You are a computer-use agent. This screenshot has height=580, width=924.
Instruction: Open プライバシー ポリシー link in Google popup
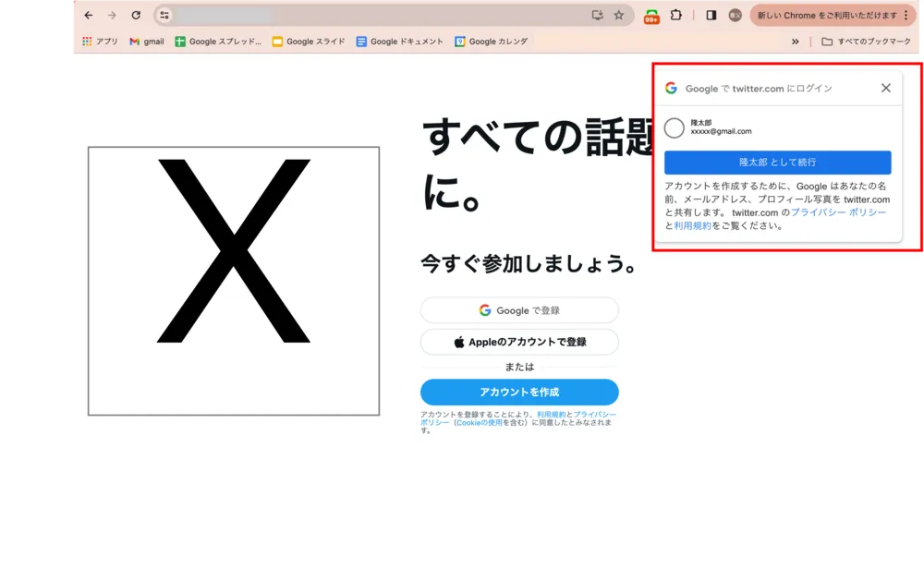click(x=838, y=212)
